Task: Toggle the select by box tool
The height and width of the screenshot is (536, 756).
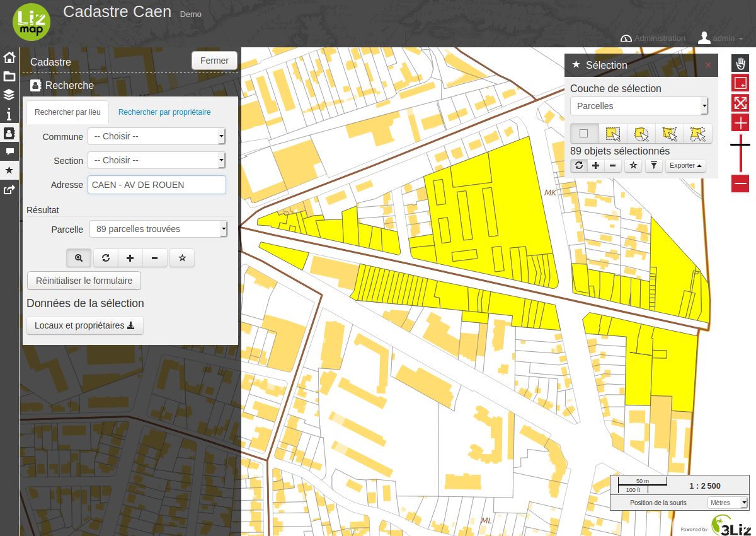Action: coord(612,133)
